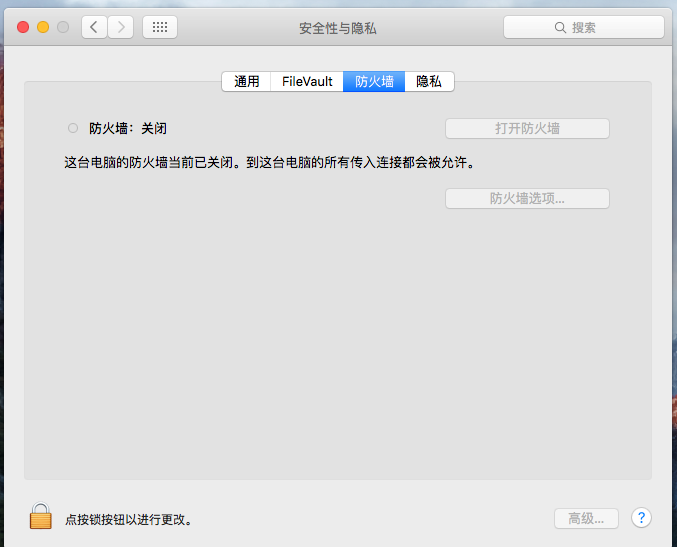Click the 安全性与隐私 window title
The height and width of the screenshot is (547, 677).
(x=338, y=28)
